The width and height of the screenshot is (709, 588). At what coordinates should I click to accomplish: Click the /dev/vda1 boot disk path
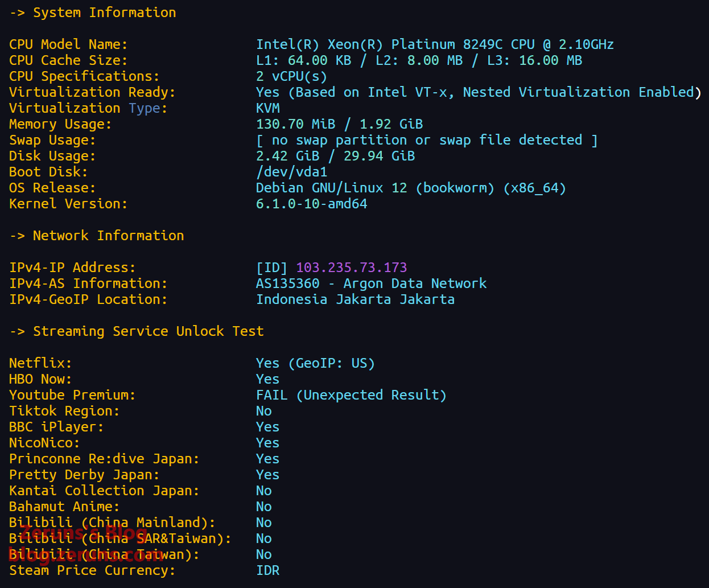[291, 172]
